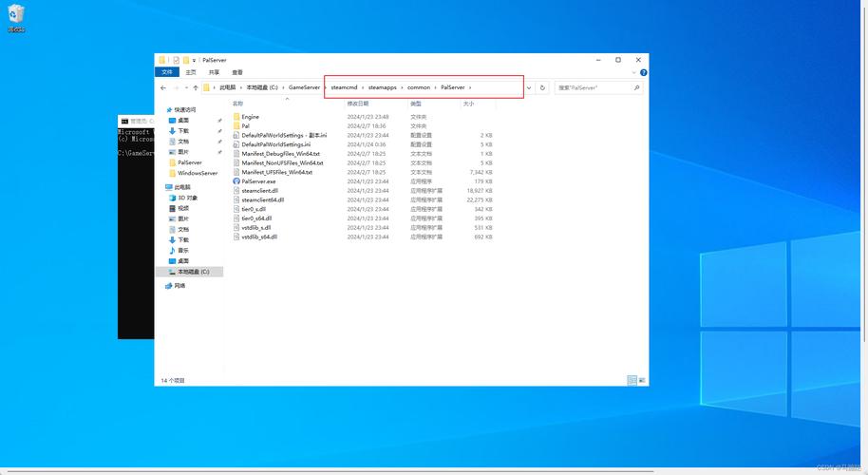Open the recent locations dropdown arrow
Image resolution: width=868 pixels, height=475 pixels.
coord(186,87)
